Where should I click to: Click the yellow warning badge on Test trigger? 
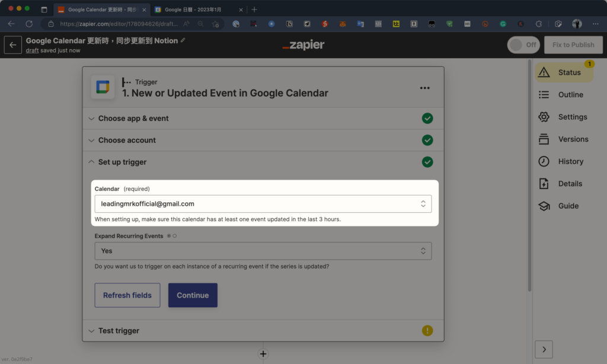[x=427, y=331]
